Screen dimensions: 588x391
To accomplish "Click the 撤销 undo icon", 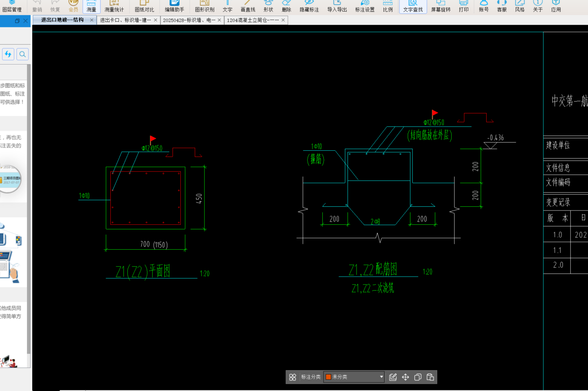I will 37,6.
